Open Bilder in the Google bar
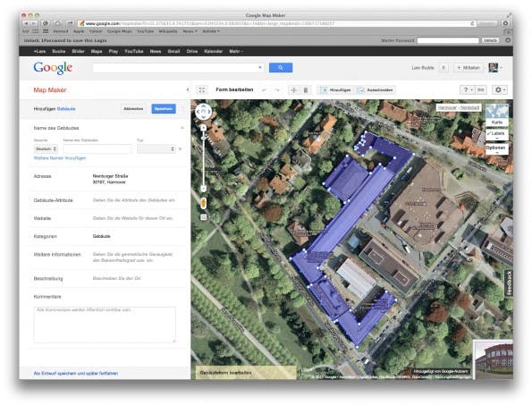The image size is (532, 406). point(78,51)
